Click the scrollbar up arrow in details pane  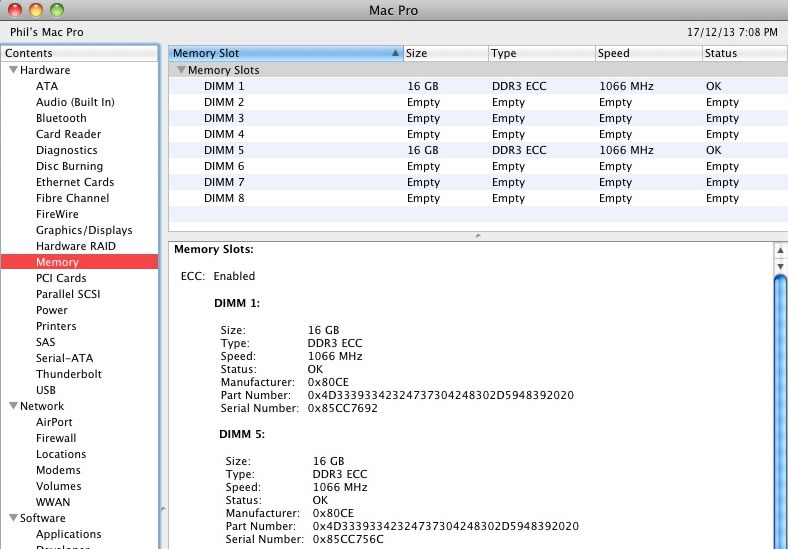(x=780, y=250)
